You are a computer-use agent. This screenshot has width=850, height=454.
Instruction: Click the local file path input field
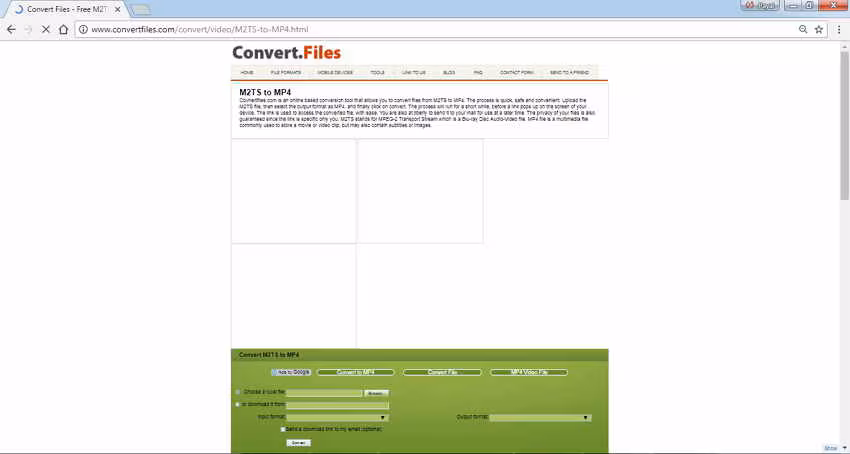pos(324,393)
